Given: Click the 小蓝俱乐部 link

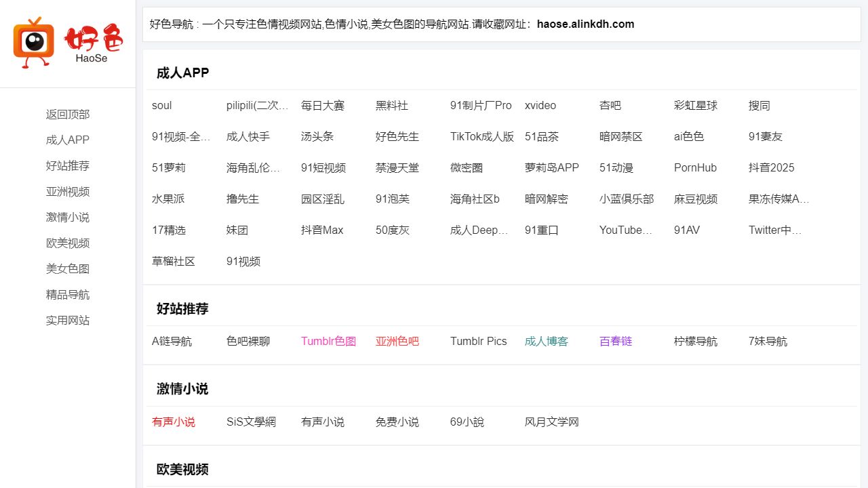Looking at the screenshot, I should (x=627, y=199).
